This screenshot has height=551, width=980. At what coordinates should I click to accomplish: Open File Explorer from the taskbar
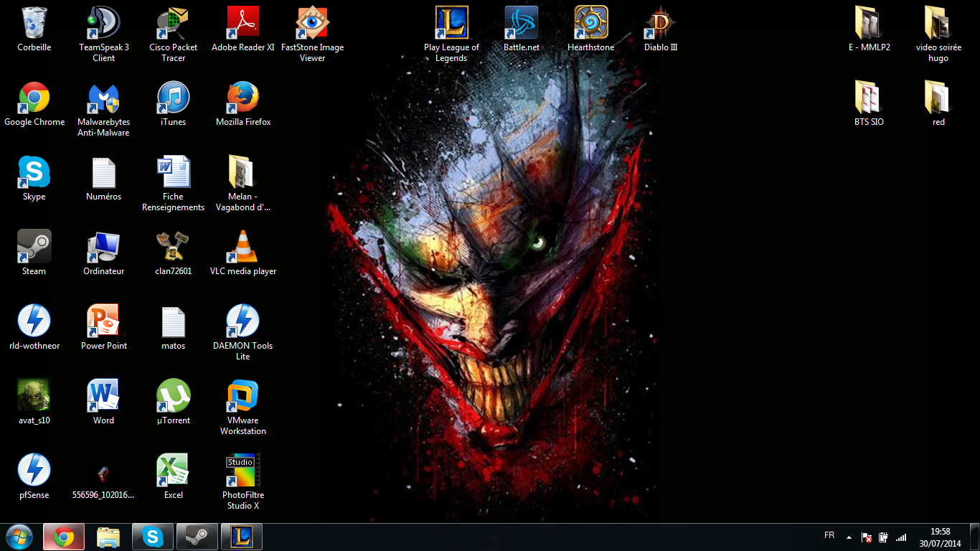pyautogui.click(x=108, y=537)
